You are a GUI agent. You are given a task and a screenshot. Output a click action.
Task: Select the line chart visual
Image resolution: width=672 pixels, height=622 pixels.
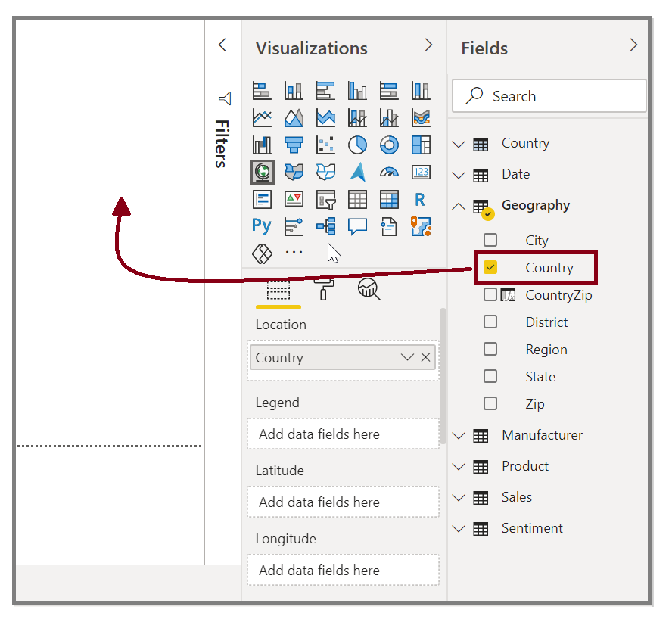pos(262,117)
